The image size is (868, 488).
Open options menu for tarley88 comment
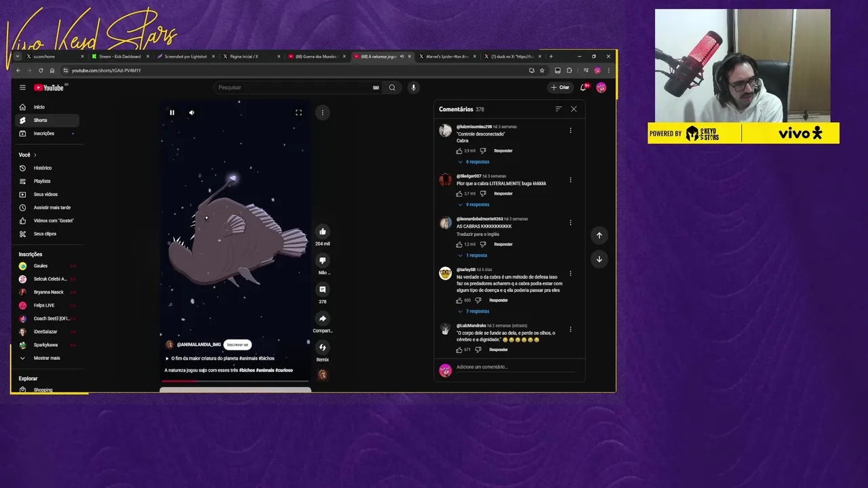click(x=570, y=273)
